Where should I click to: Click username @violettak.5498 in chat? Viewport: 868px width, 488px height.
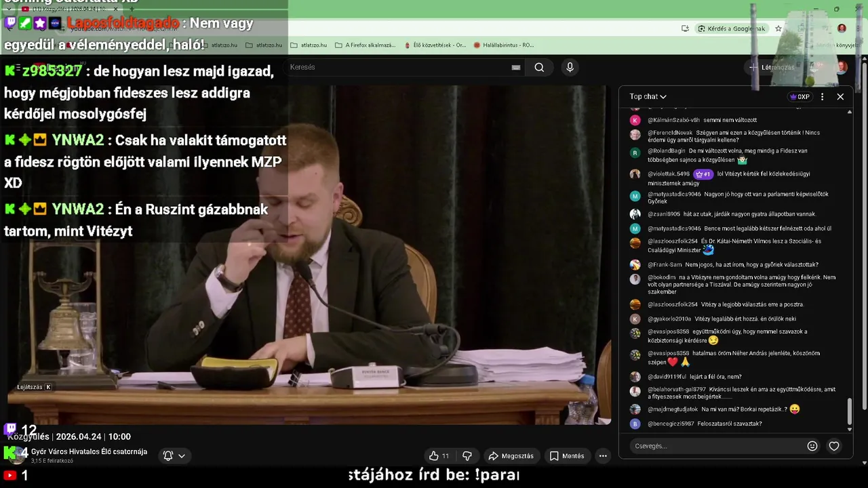coord(669,174)
